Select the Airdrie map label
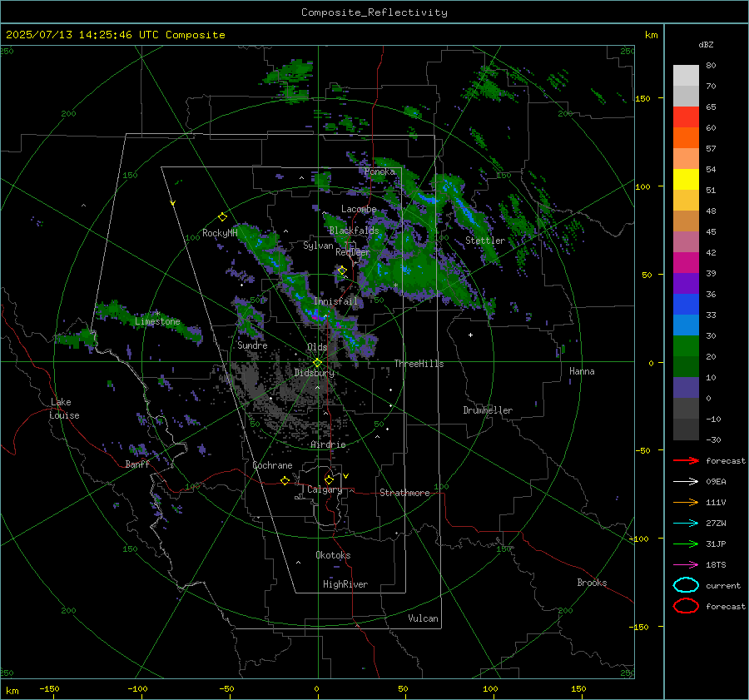 tap(328, 444)
